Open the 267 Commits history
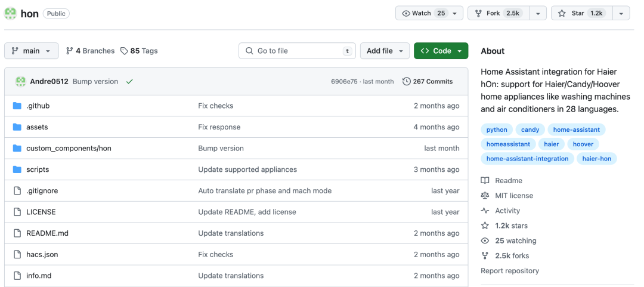644x287 pixels. 428,82
